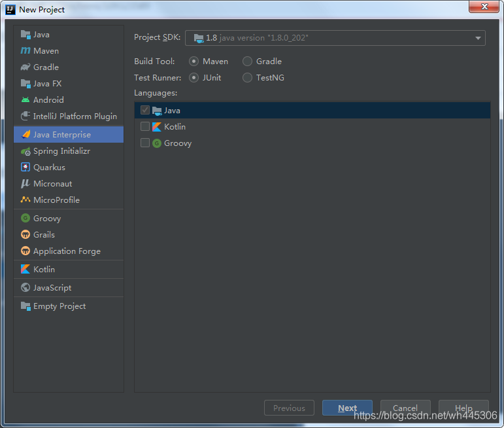Screen dimensions: 504x428
Task: Click the Grails icon in sidebar
Action: [25, 234]
